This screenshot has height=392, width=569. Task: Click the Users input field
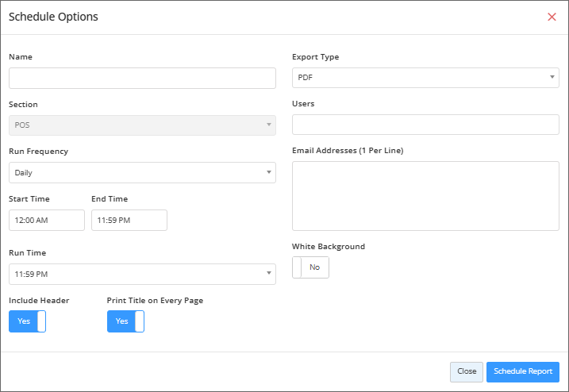(425, 125)
